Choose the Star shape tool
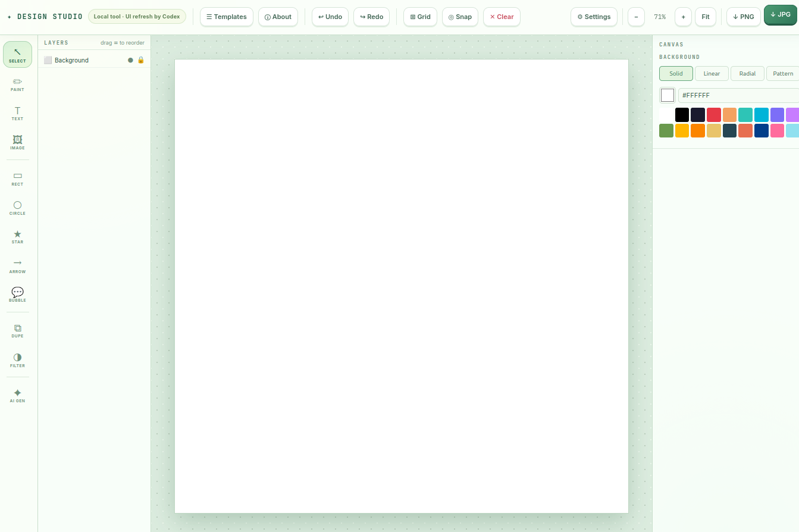Image resolution: width=799 pixels, height=532 pixels. (17, 237)
